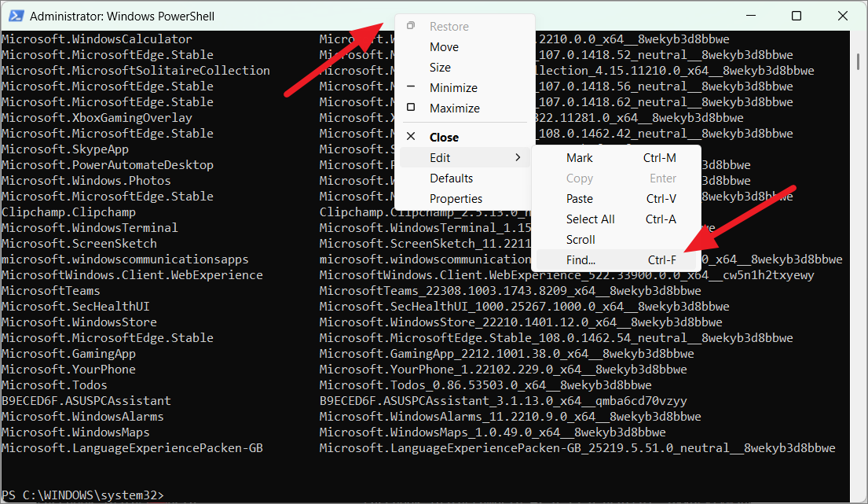This screenshot has height=504, width=868.
Task: Click 'Microsoft.WindowsStore' in the name column
Action: [79, 322]
